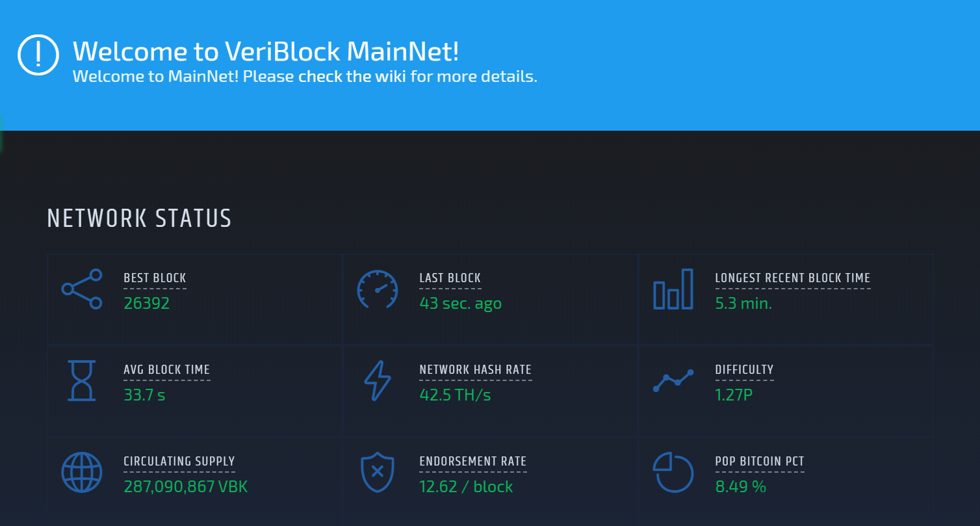Viewport: 980px width, 526px height.
Task: Click the pie chart icon for PoP Bitcoin Pct
Action: (673, 473)
